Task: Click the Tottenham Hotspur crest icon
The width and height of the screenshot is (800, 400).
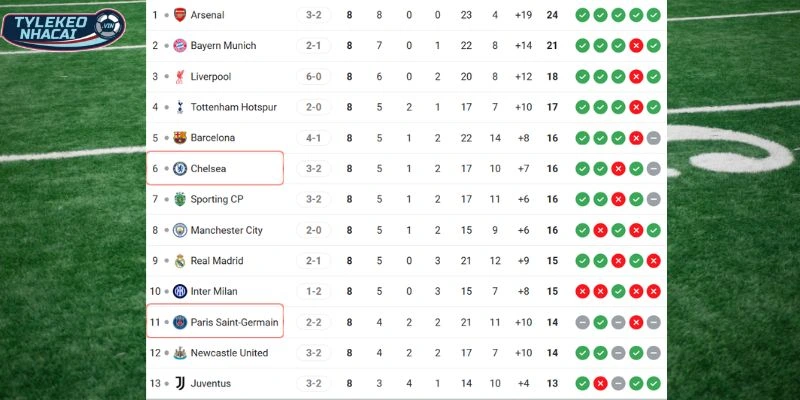Action: pos(180,107)
